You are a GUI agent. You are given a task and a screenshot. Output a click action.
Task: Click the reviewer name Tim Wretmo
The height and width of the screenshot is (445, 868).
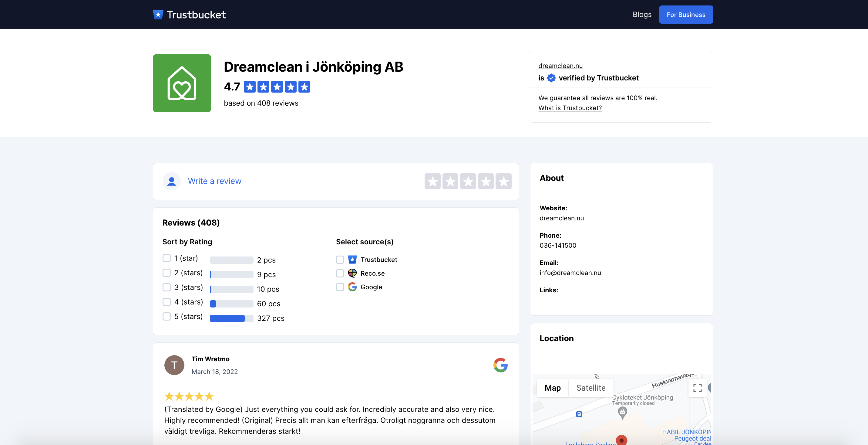[x=210, y=359]
